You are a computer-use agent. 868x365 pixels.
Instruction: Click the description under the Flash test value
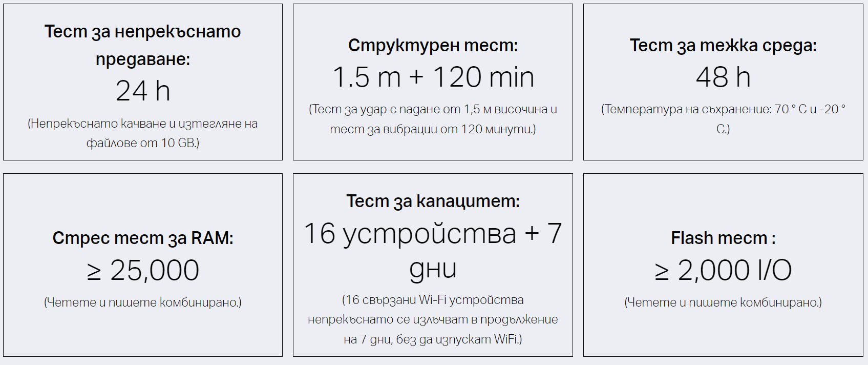(723, 302)
